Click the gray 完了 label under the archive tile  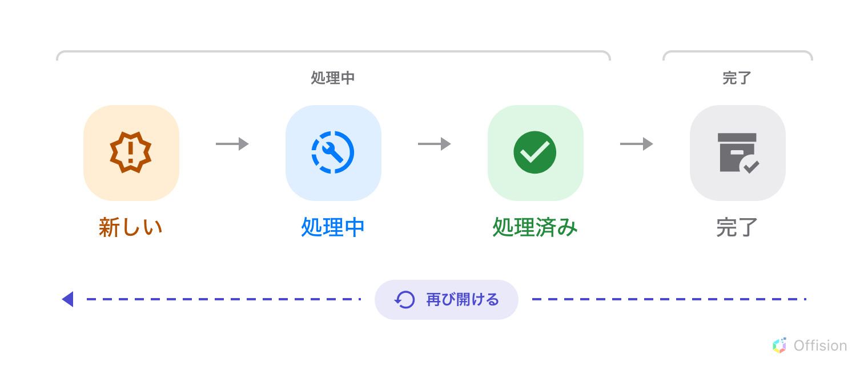(737, 227)
